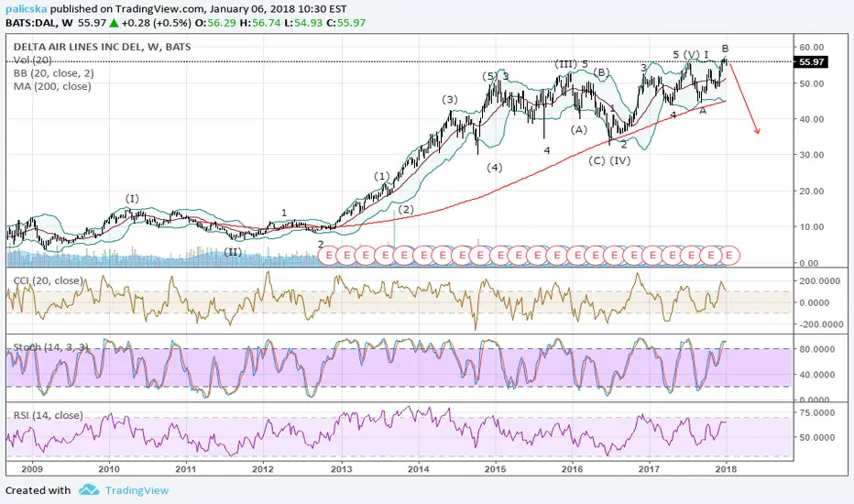Click the 2009 time axis label
The height and width of the screenshot is (504, 854).
pyautogui.click(x=31, y=468)
